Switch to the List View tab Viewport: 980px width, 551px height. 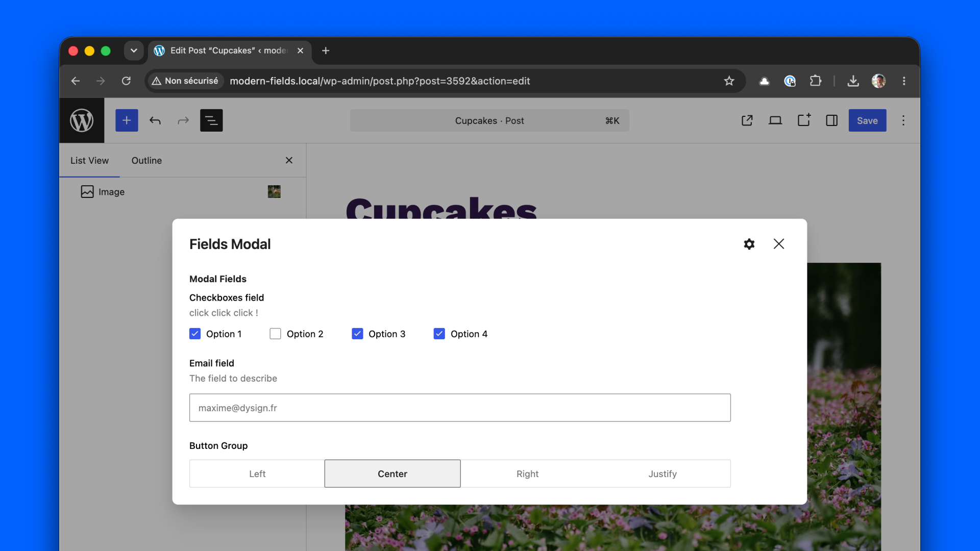coord(89,160)
